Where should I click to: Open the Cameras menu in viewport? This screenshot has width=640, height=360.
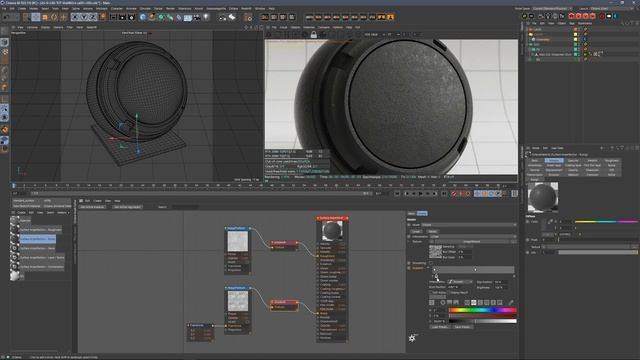pyautogui.click(x=32, y=27)
